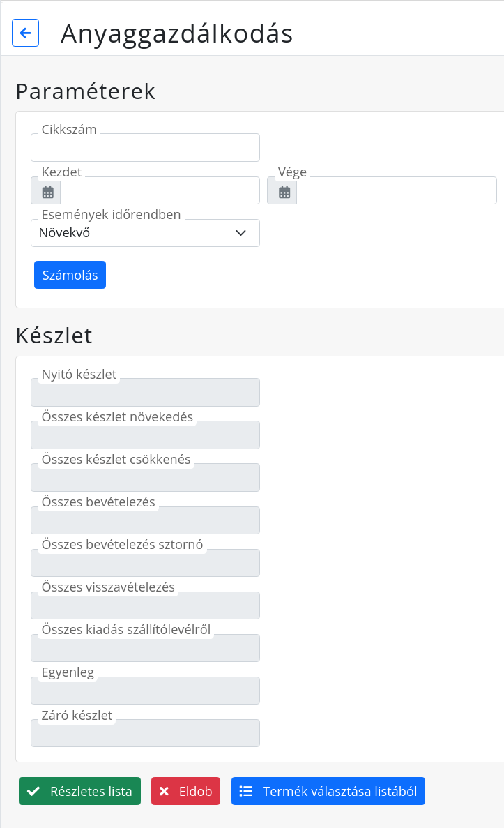Image resolution: width=504 pixels, height=828 pixels.
Task: Click the X icon on Eldob
Action: point(164,791)
